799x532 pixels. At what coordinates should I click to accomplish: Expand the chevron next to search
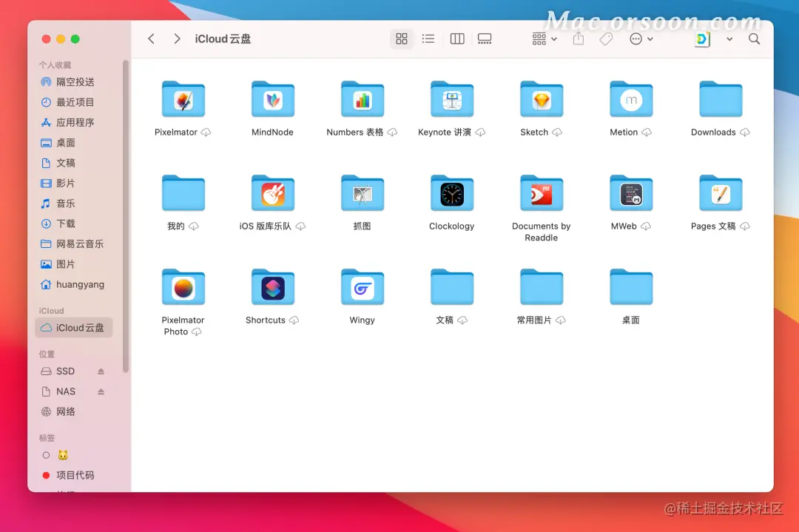tap(729, 39)
